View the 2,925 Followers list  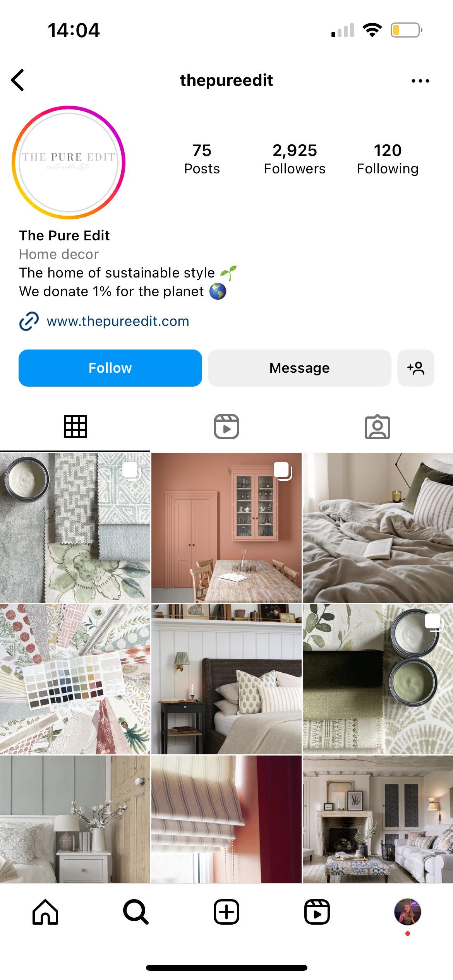point(295,159)
